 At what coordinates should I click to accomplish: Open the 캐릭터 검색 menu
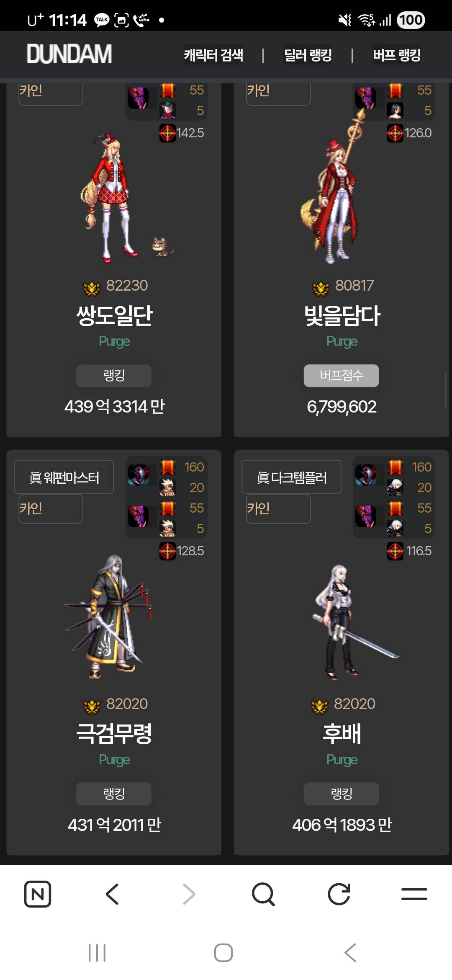213,55
